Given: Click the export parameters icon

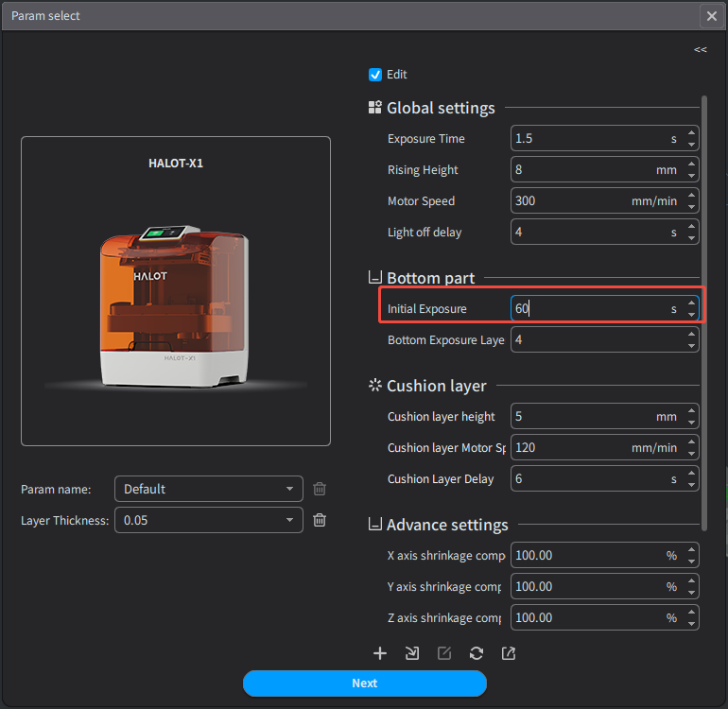Looking at the screenshot, I should pyautogui.click(x=509, y=653).
